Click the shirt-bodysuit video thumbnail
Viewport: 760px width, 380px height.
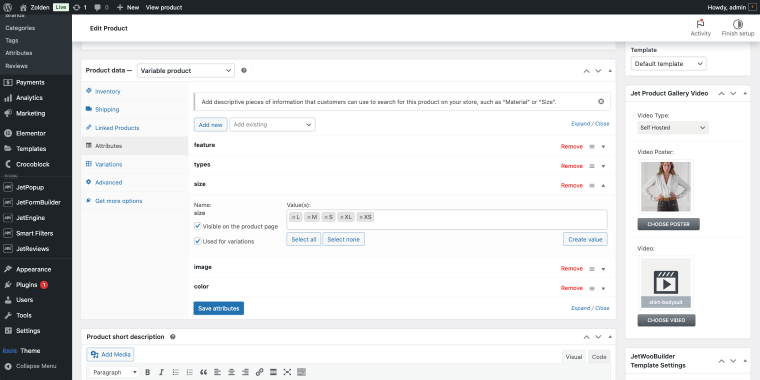tap(665, 283)
